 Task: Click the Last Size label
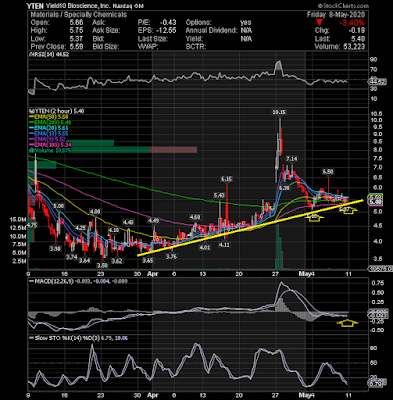click(x=153, y=39)
